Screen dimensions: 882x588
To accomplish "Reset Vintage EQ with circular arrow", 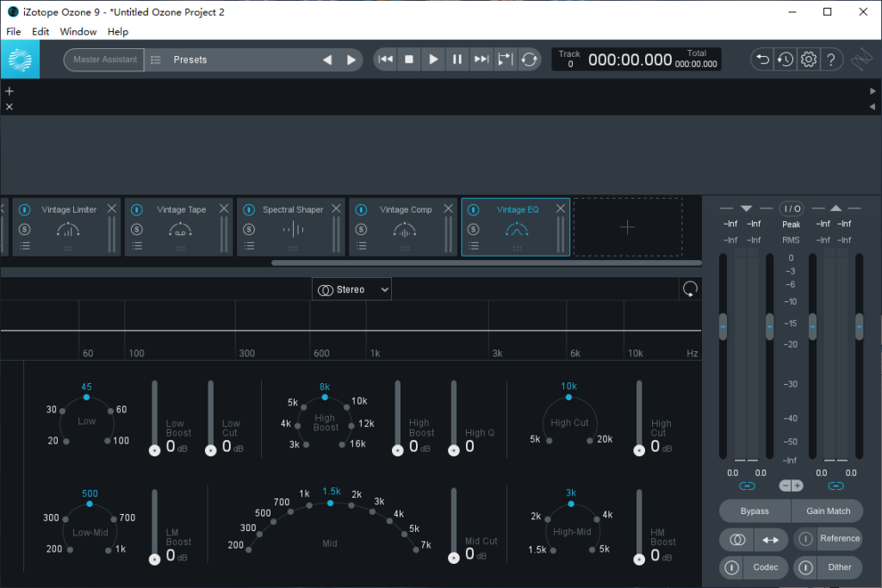I will point(690,289).
